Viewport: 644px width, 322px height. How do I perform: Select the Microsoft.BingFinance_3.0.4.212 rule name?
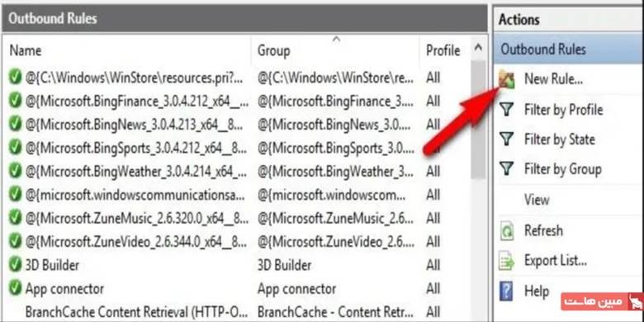(137, 101)
